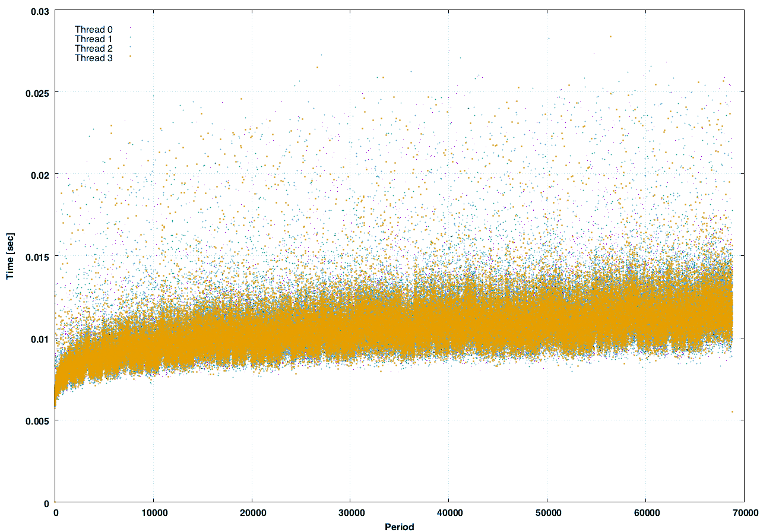Click the 0.005 y-axis tick label
The image size is (760, 532).
37,420
